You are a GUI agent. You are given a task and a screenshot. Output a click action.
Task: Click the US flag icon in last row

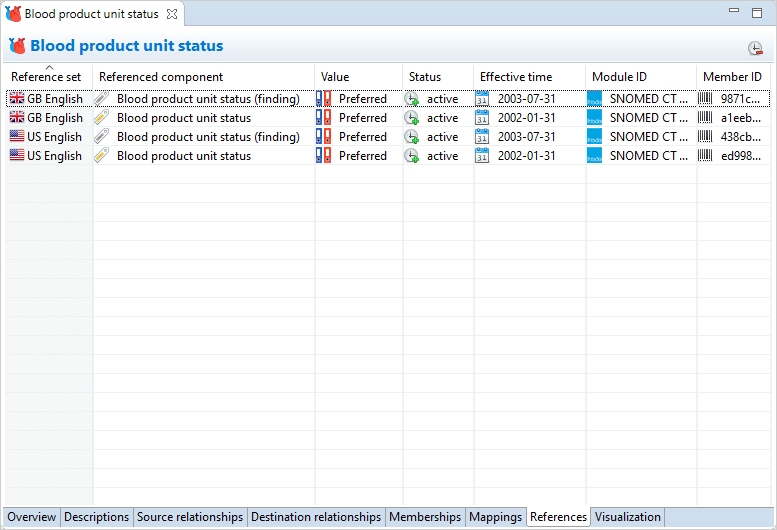click(17, 156)
